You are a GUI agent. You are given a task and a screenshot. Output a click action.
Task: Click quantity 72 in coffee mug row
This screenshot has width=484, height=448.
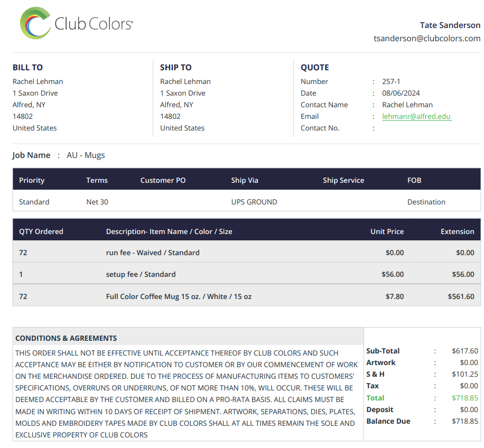click(23, 296)
